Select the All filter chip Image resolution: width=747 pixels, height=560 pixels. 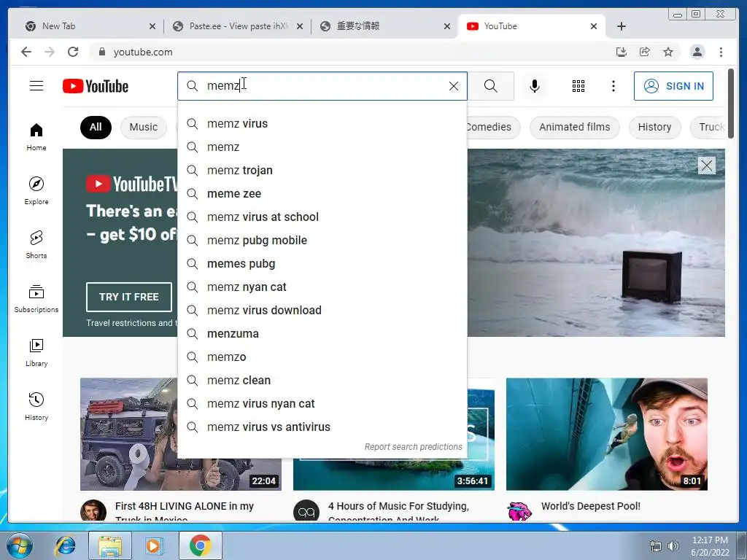coord(96,127)
